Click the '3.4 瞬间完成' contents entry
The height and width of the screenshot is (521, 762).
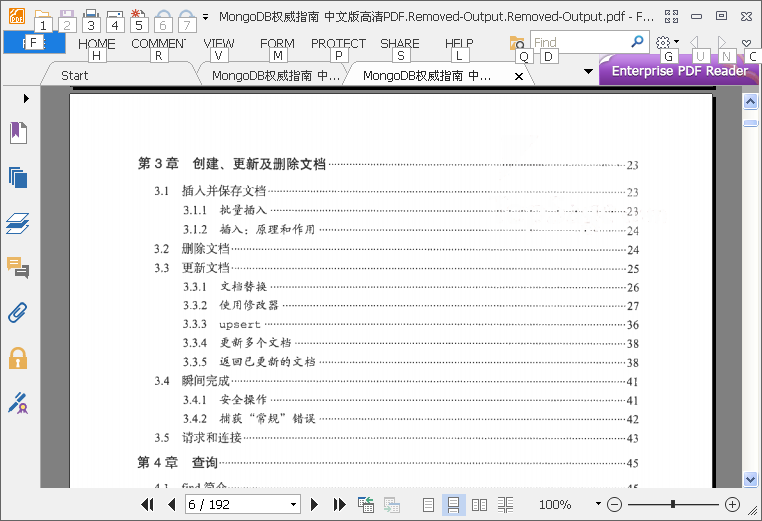click(x=191, y=381)
